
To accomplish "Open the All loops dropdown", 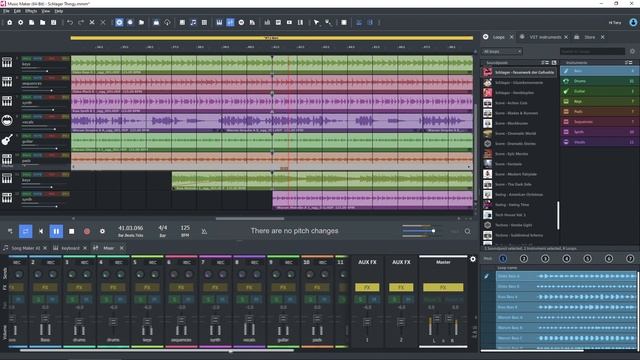I will pyautogui.click(x=502, y=51).
